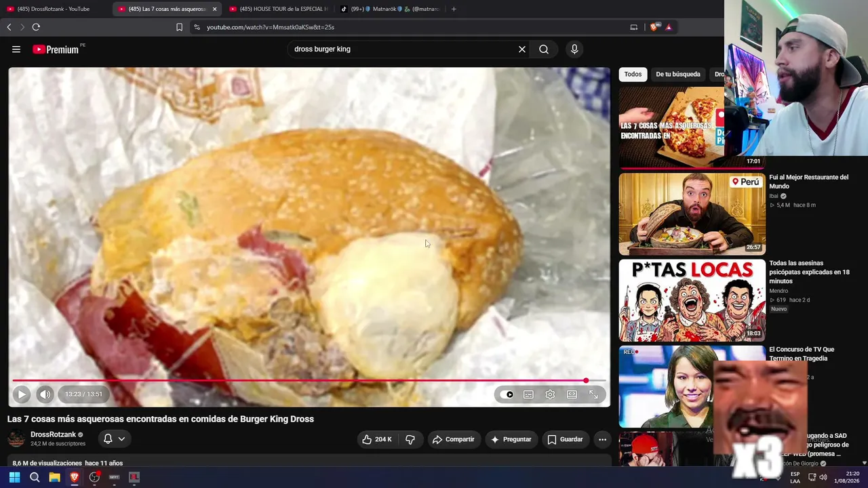This screenshot has height=488, width=868.
Task: Like the video with 204 K likes
Action: point(377,439)
